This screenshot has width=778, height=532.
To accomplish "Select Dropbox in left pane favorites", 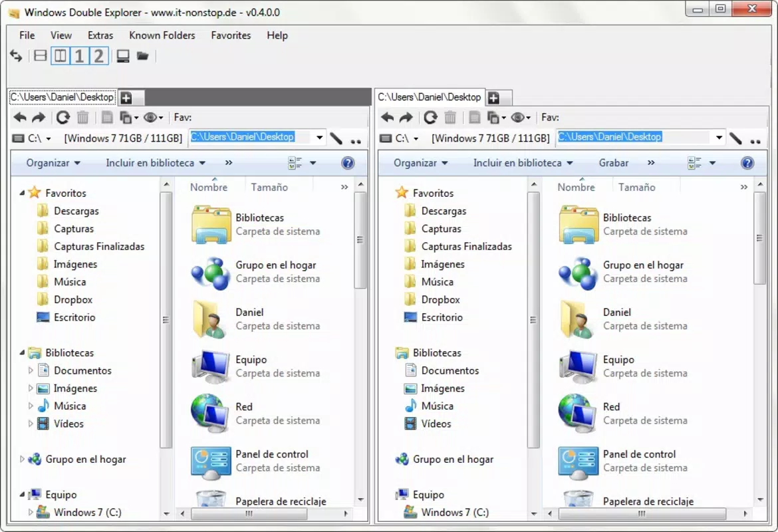I will coord(73,300).
